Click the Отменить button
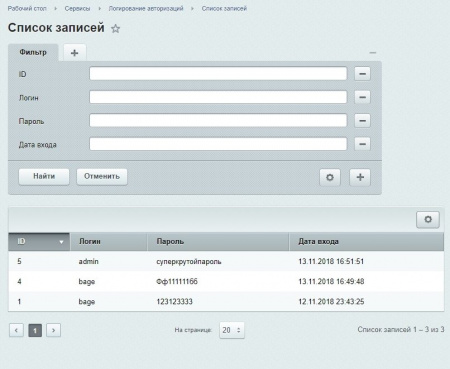 point(102,176)
